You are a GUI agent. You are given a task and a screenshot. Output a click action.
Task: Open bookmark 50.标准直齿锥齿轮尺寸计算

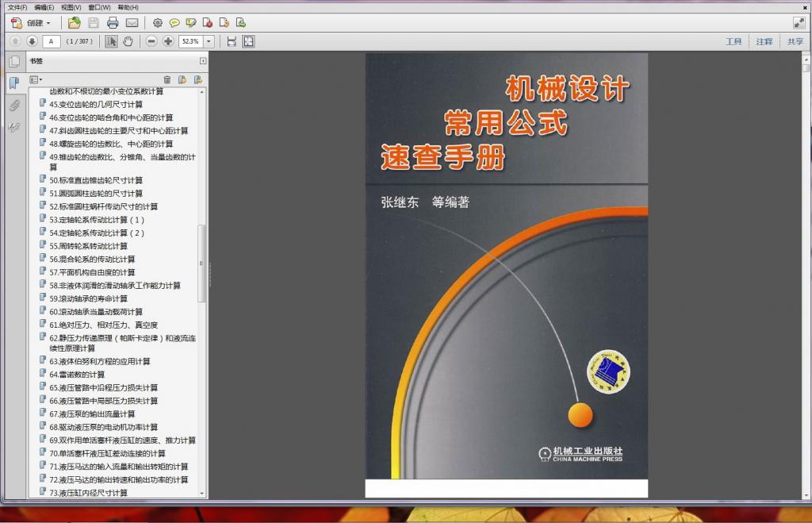[x=96, y=180]
